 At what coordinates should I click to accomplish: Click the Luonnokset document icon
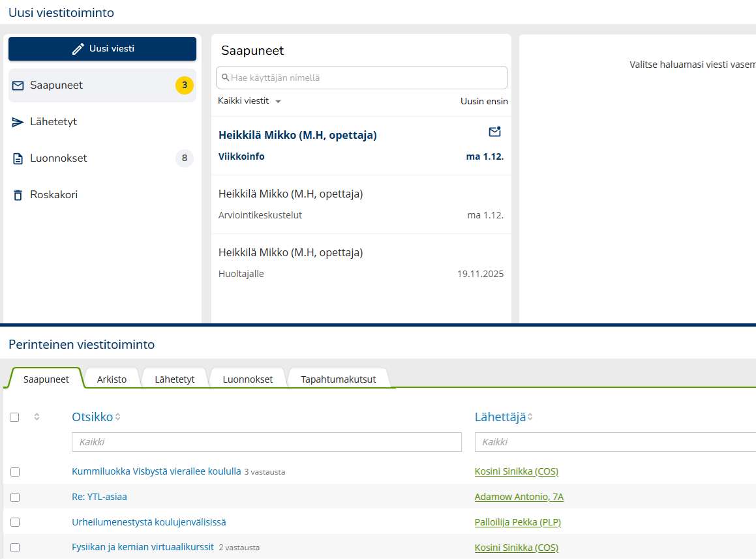click(x=18, y=158)
